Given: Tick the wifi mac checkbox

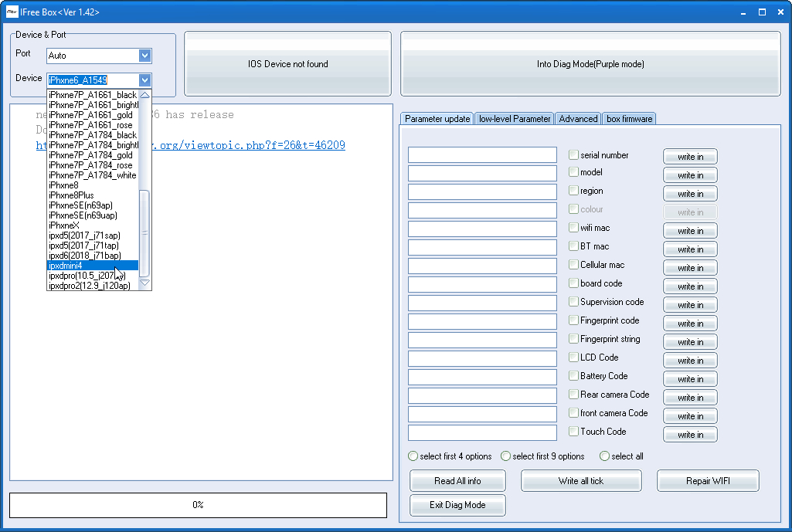Looking at the screenshot, I should pos(573,227).
